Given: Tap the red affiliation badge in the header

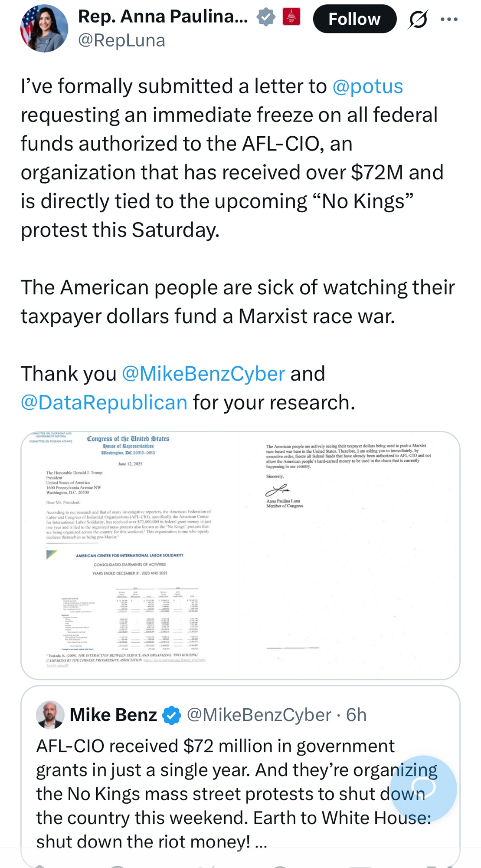Looking at the screenshot, I should [x=291, y=17].
